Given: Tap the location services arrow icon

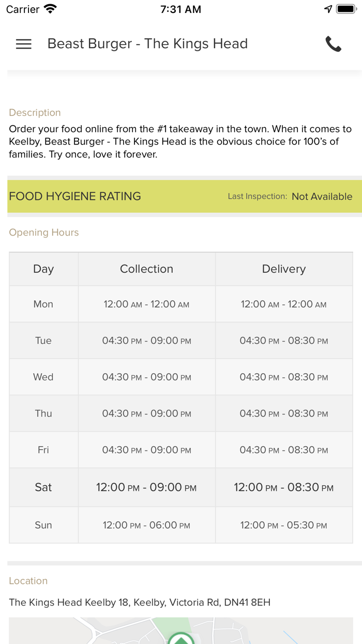Looking at the screenshot, I should point(328,9).
